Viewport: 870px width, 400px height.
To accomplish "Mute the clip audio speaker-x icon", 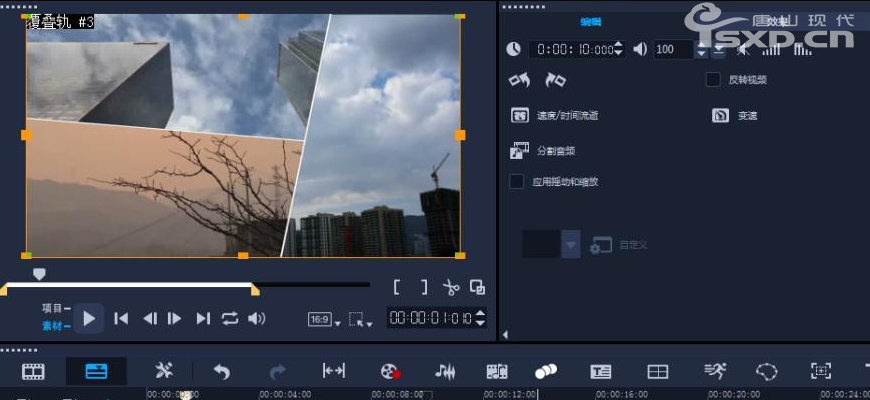I will click(x=744, y=50).
